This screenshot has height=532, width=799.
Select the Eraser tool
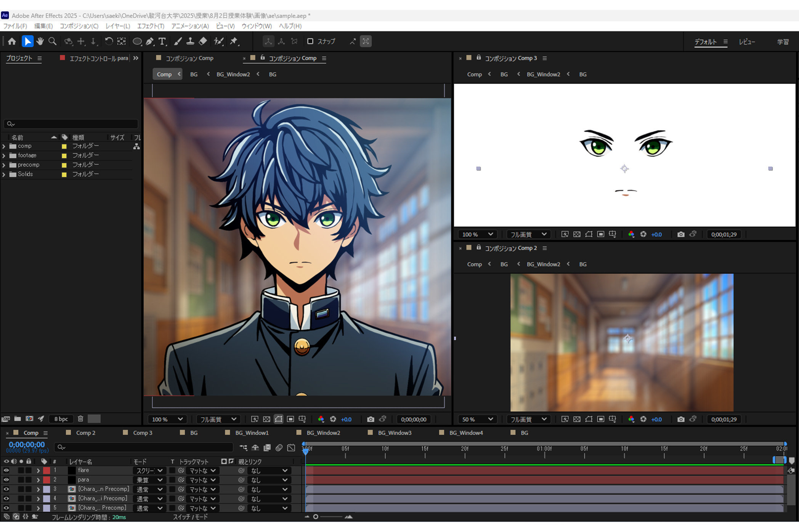[x=203, y=41]
